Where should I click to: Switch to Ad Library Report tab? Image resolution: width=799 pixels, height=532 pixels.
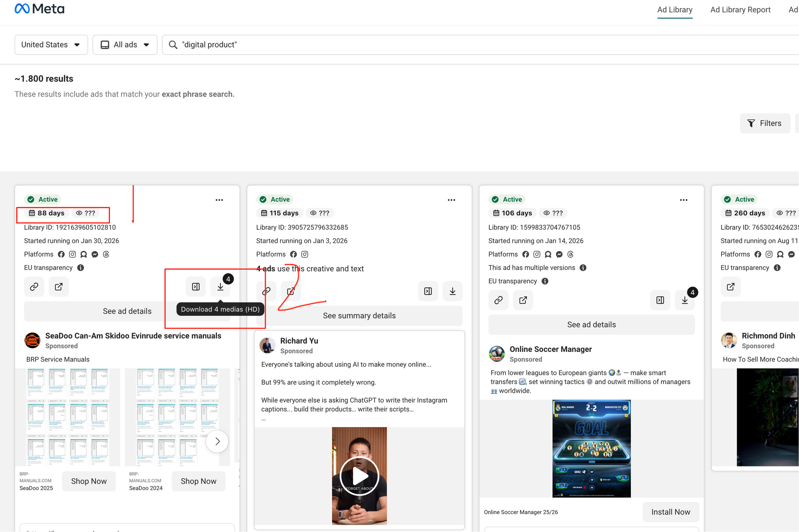coord(740,10)
